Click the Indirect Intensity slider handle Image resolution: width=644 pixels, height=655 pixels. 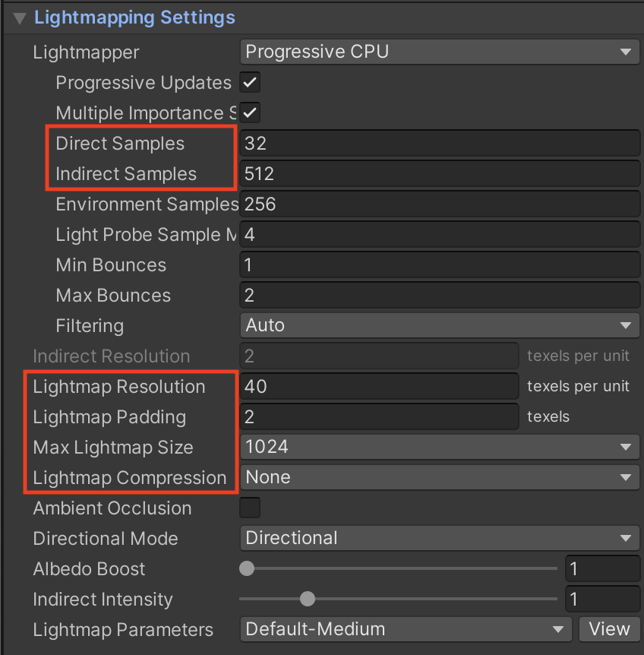[x=308, y=599]
